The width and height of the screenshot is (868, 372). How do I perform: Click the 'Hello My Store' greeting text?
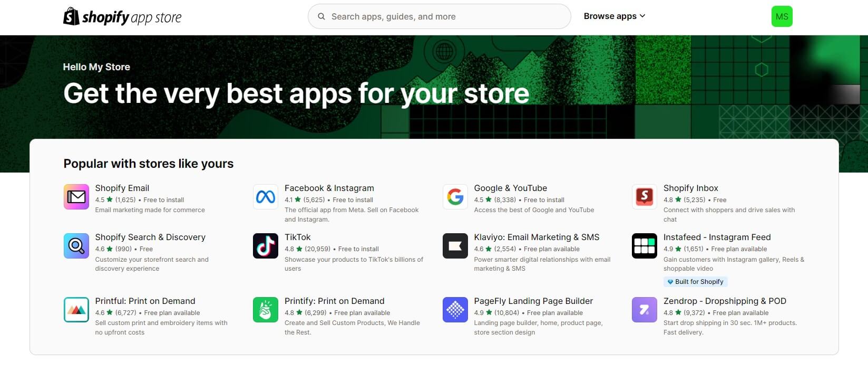coord(96,67)
